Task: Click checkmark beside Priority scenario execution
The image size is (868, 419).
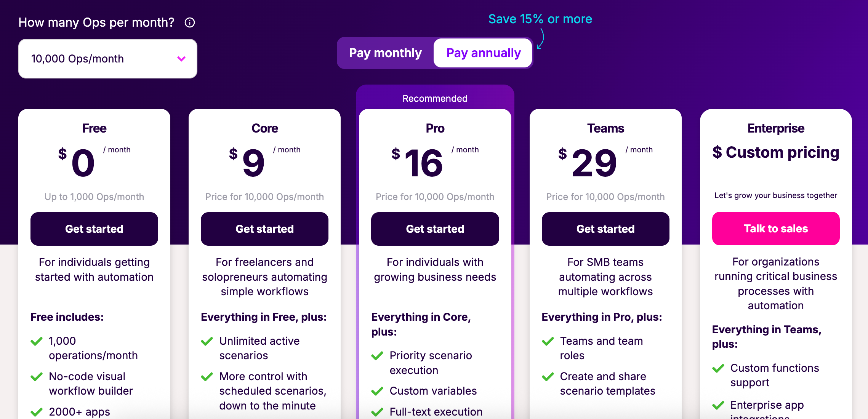Action: [x=377, y=356]
